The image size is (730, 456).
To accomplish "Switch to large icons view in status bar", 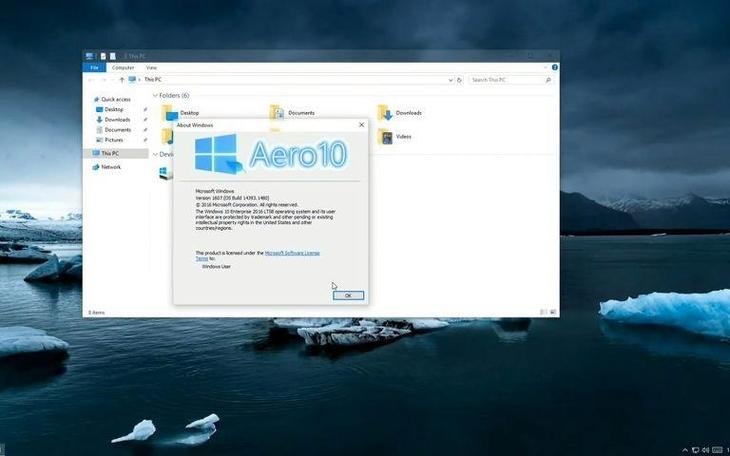I will click(x=553, y=312).
